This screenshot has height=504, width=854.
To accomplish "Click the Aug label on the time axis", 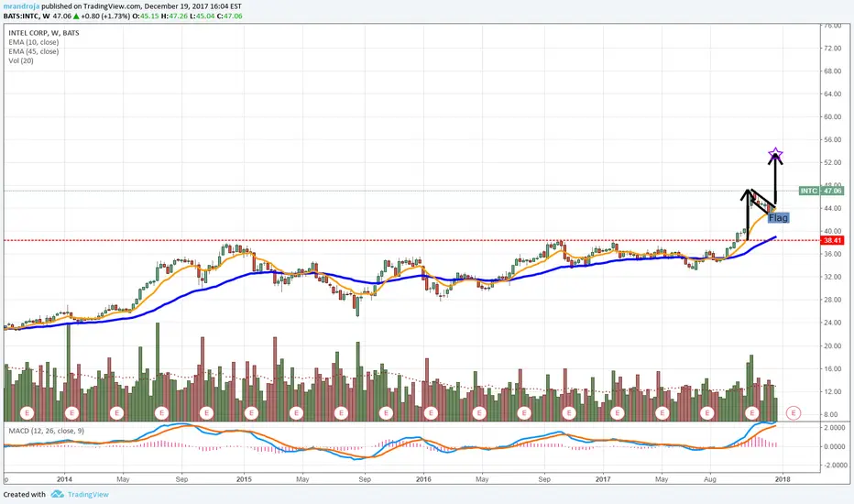I will [710, 479].
